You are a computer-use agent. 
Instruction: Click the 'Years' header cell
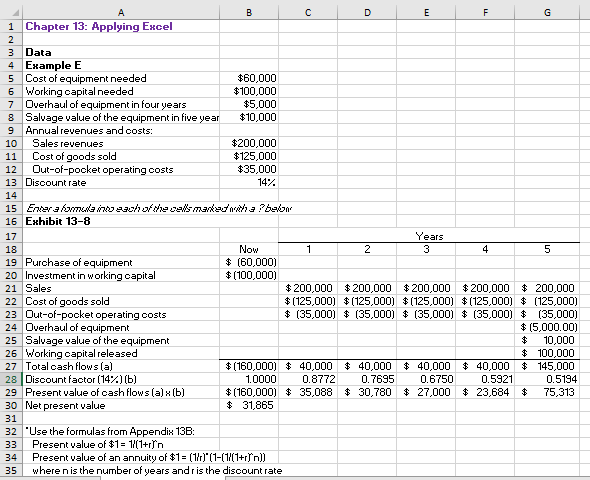[429, 236]
